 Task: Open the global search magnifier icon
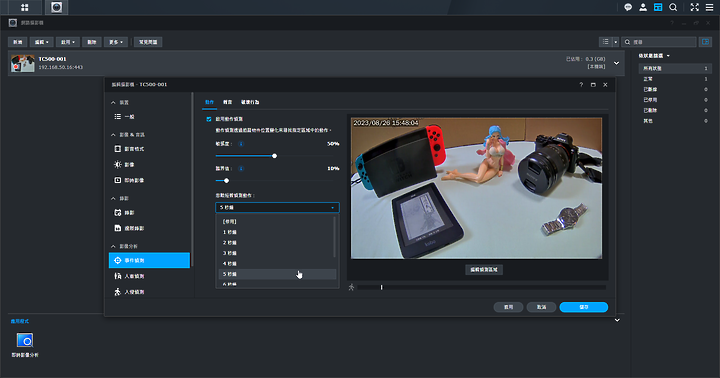point(673,7)
